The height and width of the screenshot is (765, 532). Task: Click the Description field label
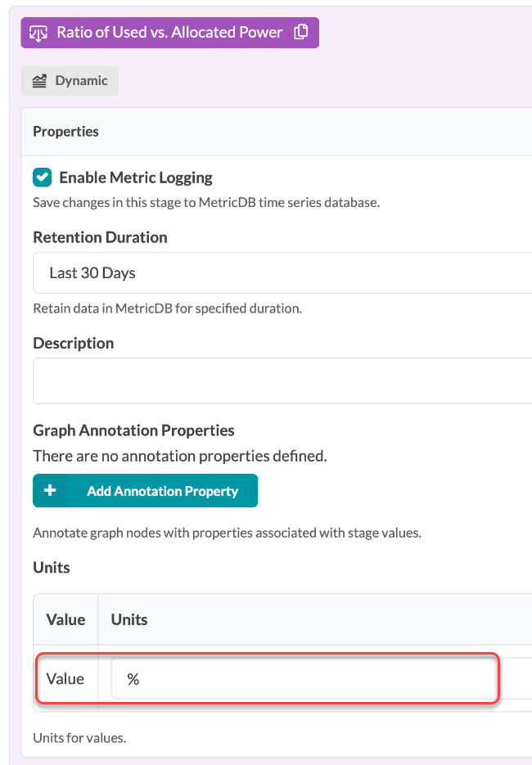[73, 343]
